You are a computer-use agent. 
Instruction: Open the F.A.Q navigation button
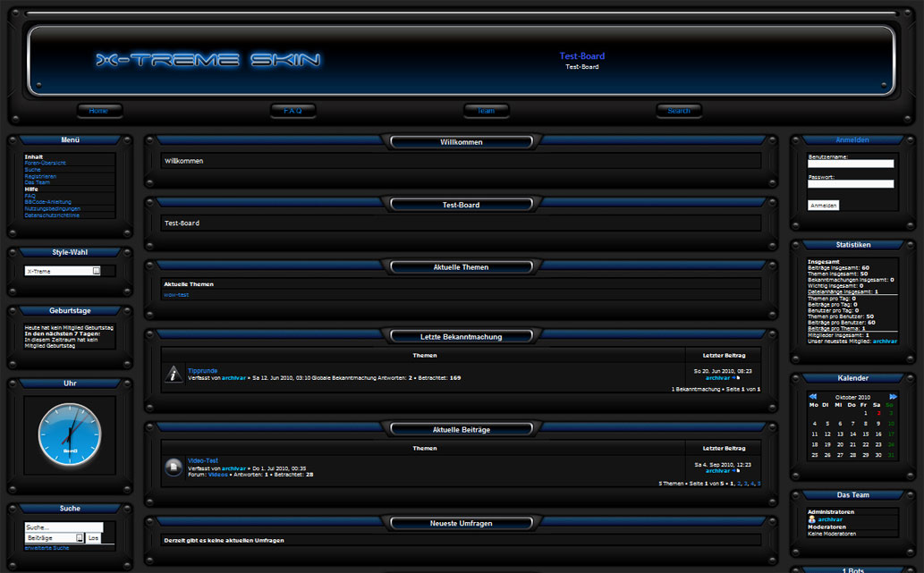coord(292,111)
